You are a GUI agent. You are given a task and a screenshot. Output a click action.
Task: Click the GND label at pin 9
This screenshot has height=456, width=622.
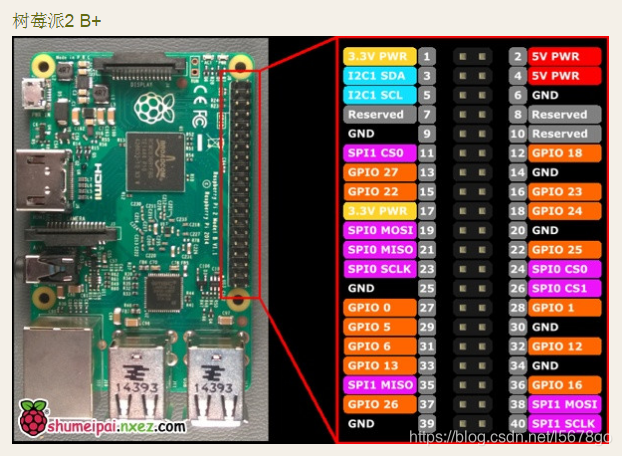point(361,134)
